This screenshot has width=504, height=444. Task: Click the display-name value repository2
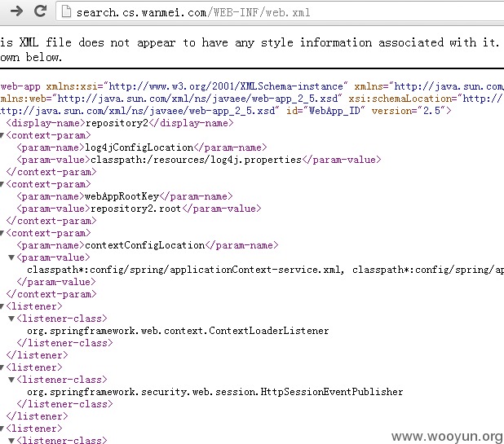point(117,123)
